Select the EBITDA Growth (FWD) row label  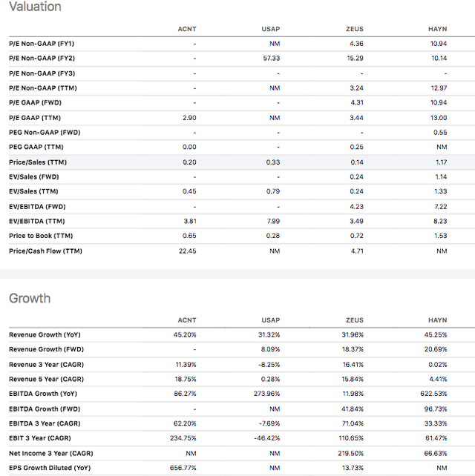pos(45,409)
